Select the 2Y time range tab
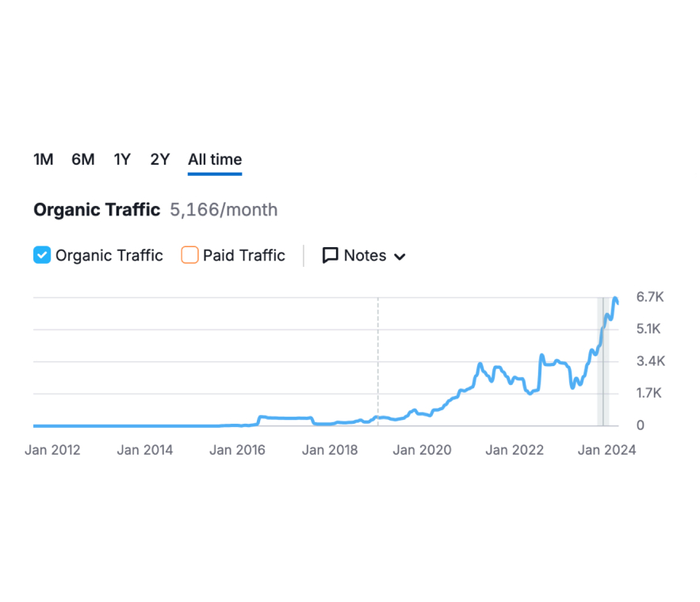 160,159
